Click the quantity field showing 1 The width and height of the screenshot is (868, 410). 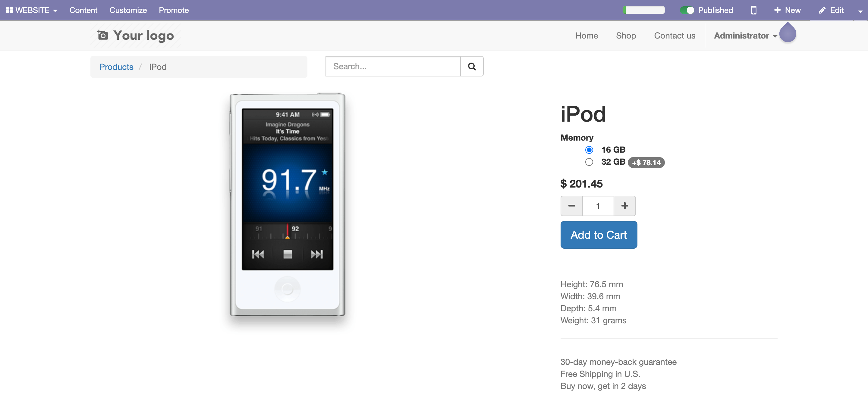[x=598, y=206]
